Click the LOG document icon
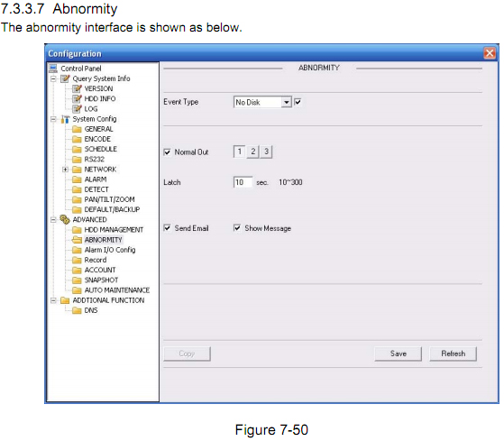 (77, 109)
